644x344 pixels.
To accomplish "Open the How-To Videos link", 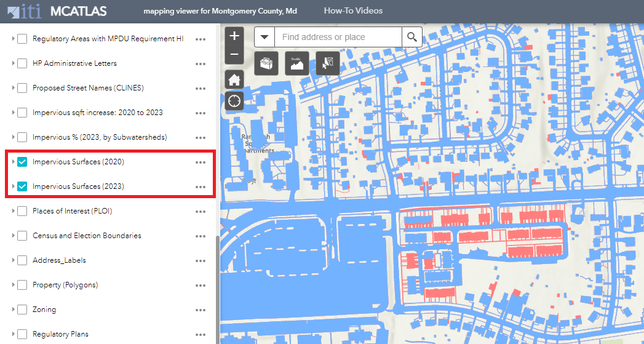I will (353, 11).
